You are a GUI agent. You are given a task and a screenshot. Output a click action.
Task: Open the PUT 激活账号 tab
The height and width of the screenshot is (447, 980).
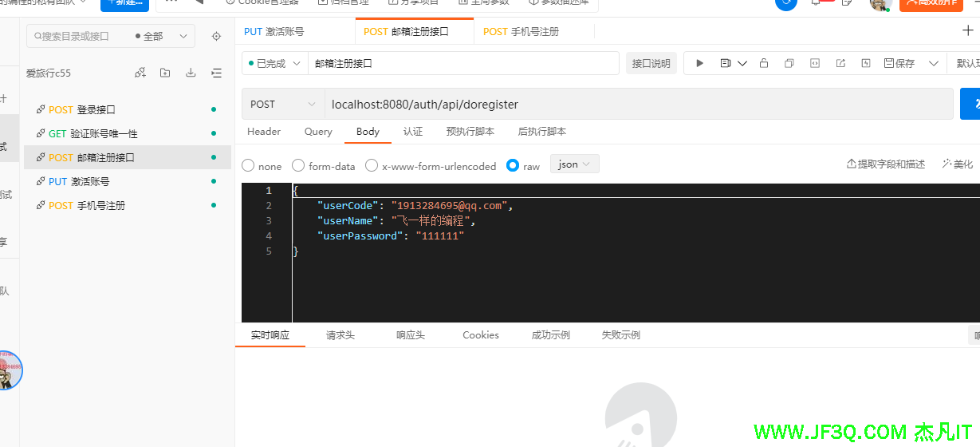click(x=274, y=32)
